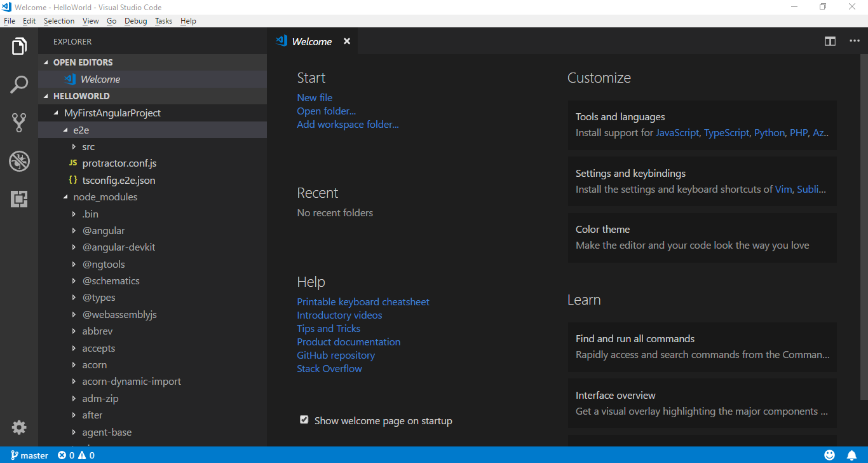The image size is (868, 463).
Task: Click the feedback smiley icon
Action: [x=830, y=455]
